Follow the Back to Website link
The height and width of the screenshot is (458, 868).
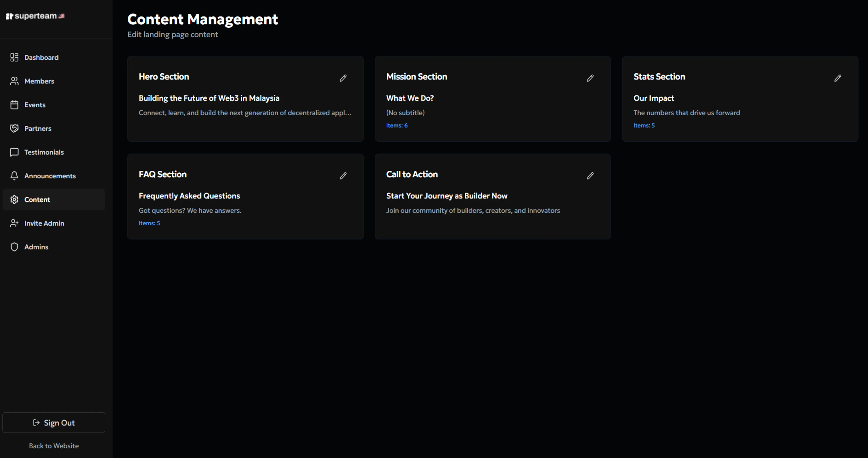pyautogui.click(x=54, y=446)
